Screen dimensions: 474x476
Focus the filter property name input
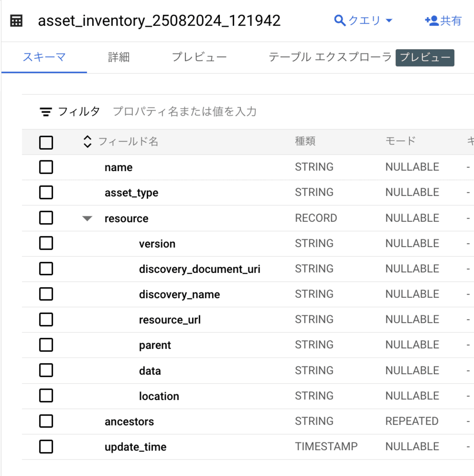[x=185, y=111]
